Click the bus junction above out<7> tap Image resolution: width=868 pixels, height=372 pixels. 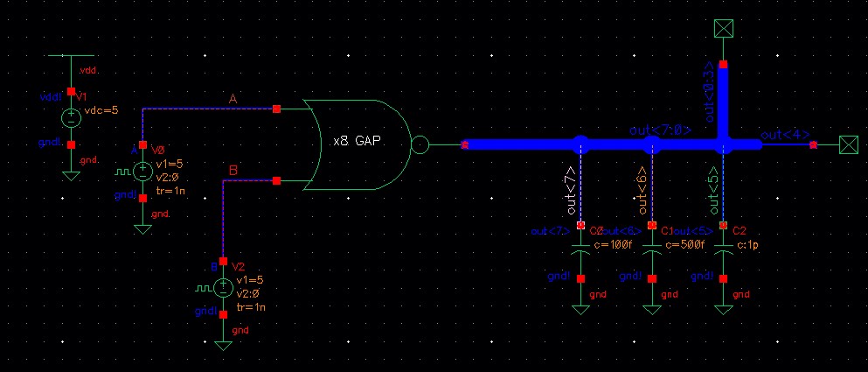[x=580, y=144]
